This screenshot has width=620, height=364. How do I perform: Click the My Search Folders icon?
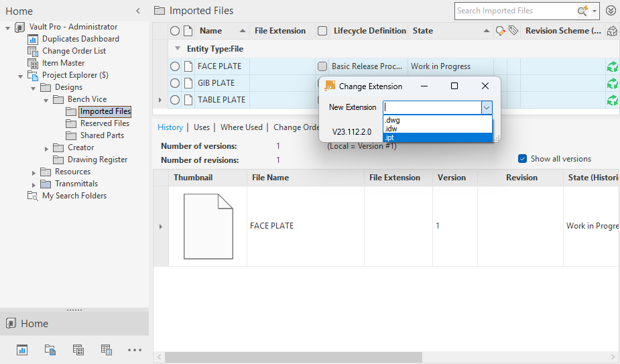[33, 196]
